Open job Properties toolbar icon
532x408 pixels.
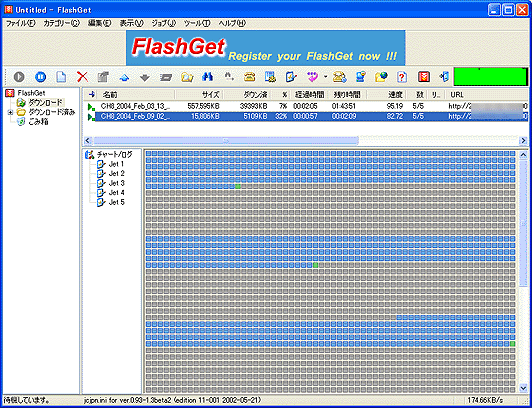pos(103,77)
